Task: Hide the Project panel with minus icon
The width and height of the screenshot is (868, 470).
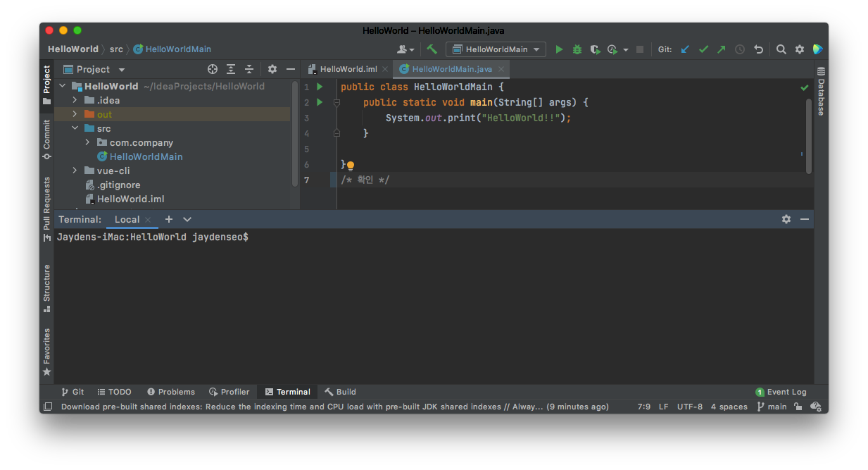Action: click(291, 69)
